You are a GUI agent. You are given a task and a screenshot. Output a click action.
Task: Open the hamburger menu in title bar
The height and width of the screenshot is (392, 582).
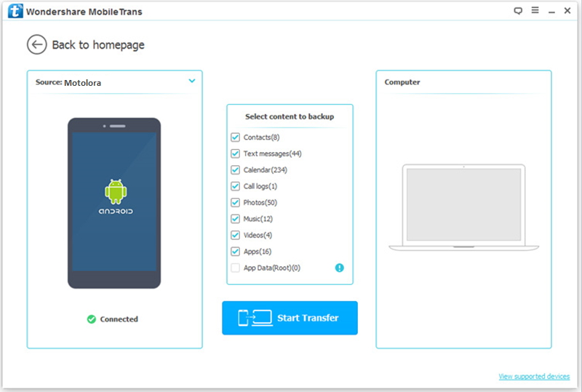point(535,10)
